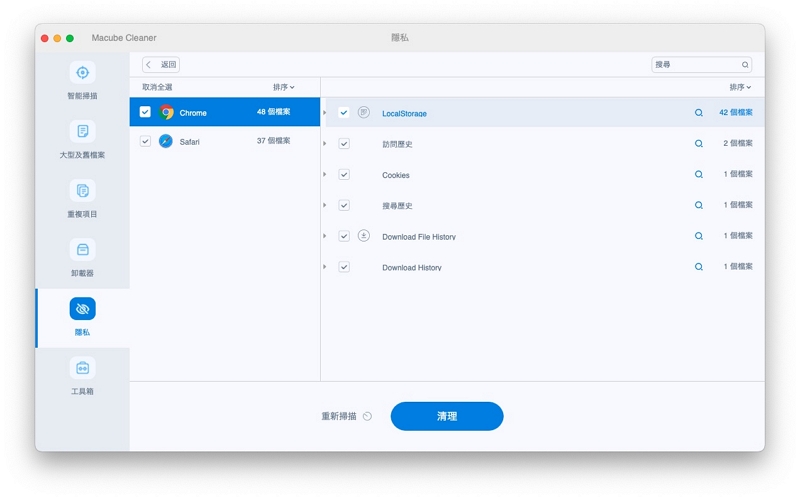Preview LocalStorage with magnifier icon
The image size is (800, 498).
click(x=698, y=113)
